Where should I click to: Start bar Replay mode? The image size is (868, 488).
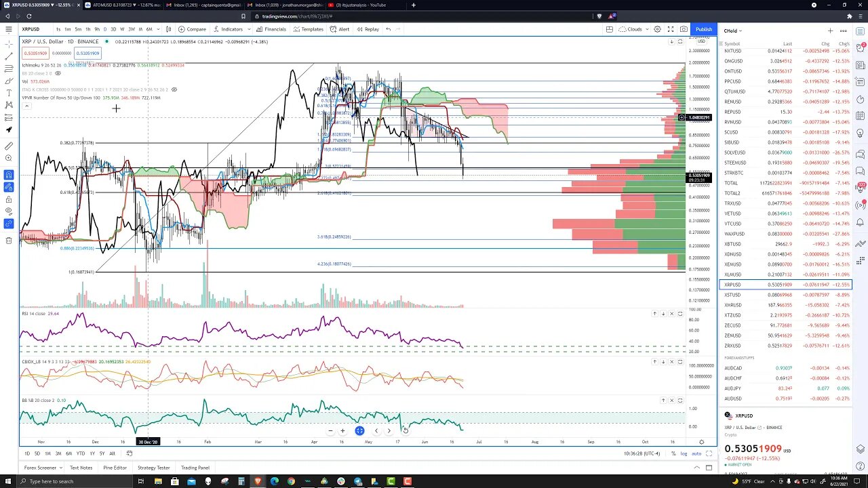coord(368,29)
